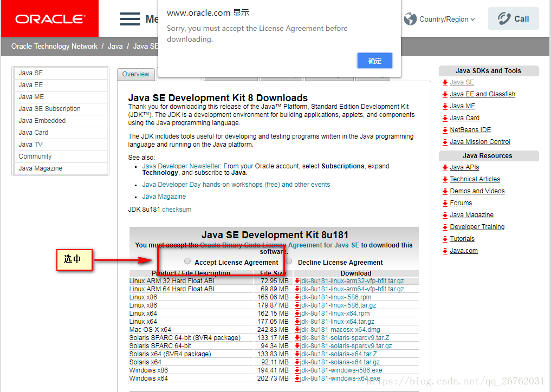Go to the Java breadcrumb link

[x=115, y=47]
